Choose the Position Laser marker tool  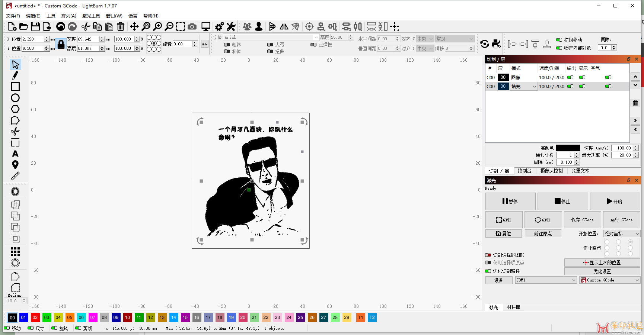(x=15, y=165)
